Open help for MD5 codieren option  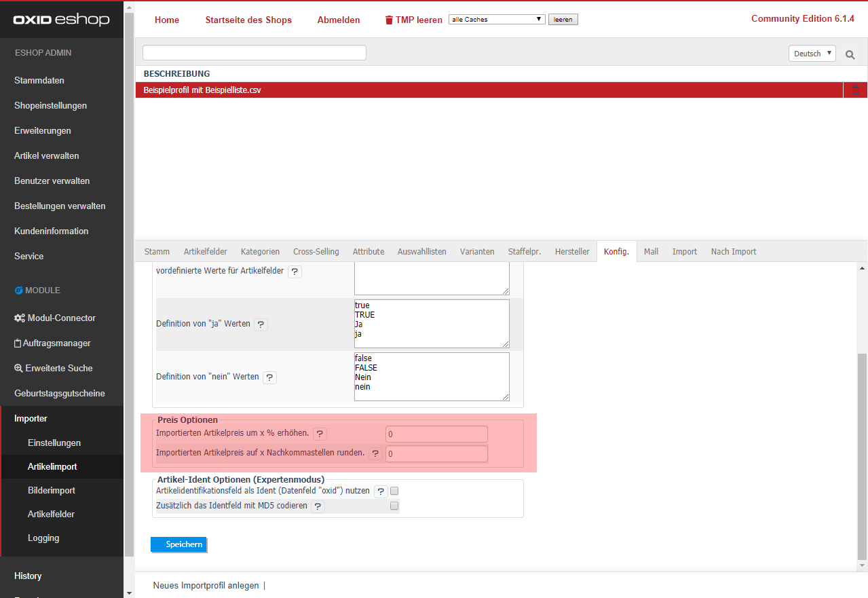pyautogui.click(x=318, y=506)
